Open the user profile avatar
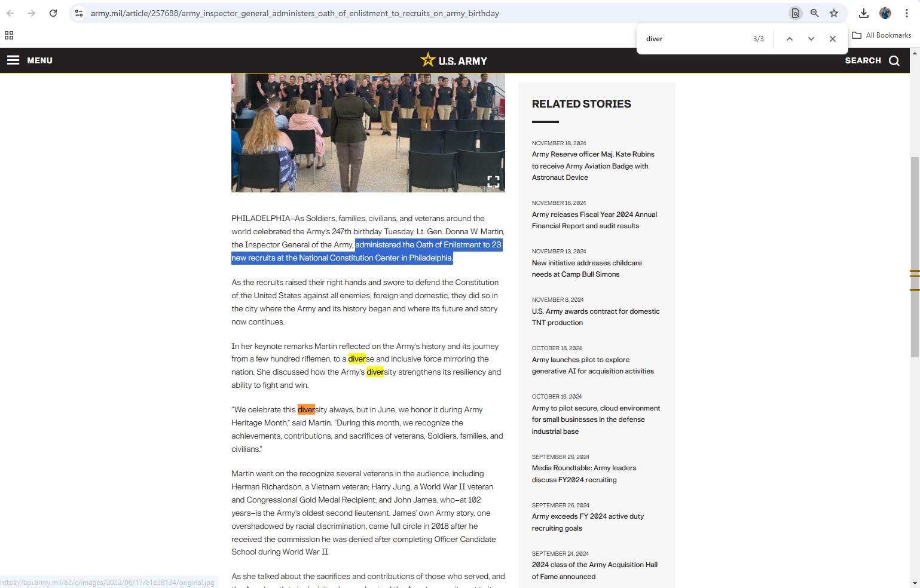 tap(885, 13)
